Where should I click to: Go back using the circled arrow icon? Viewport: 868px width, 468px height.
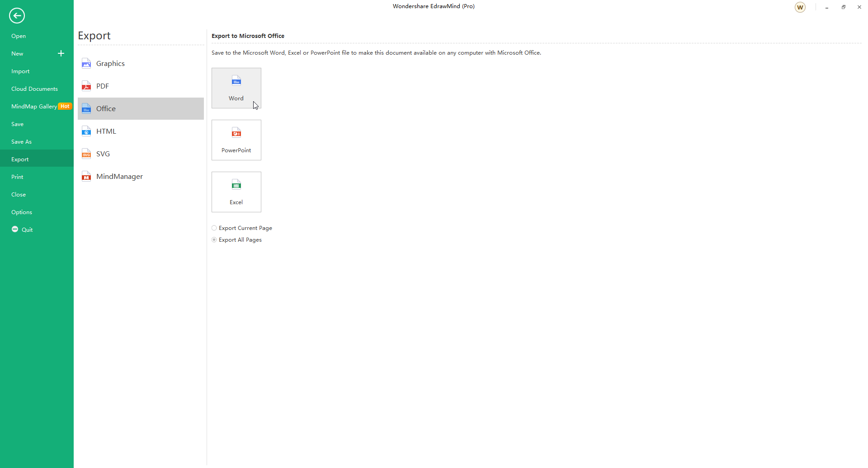point(17,16)
